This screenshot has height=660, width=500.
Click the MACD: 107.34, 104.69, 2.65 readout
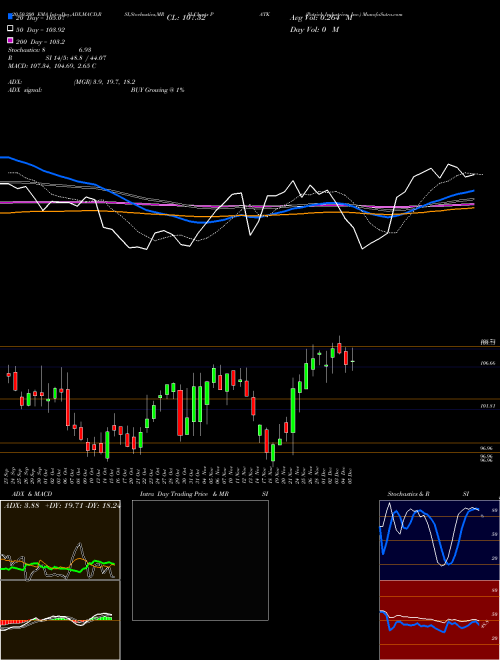[x=52, y=66]
